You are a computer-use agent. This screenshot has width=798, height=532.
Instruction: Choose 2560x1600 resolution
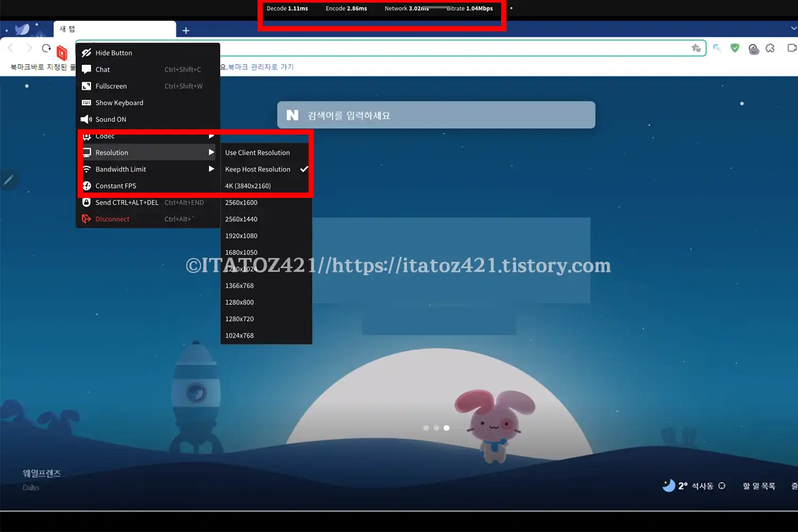click(x=266, y=203)
